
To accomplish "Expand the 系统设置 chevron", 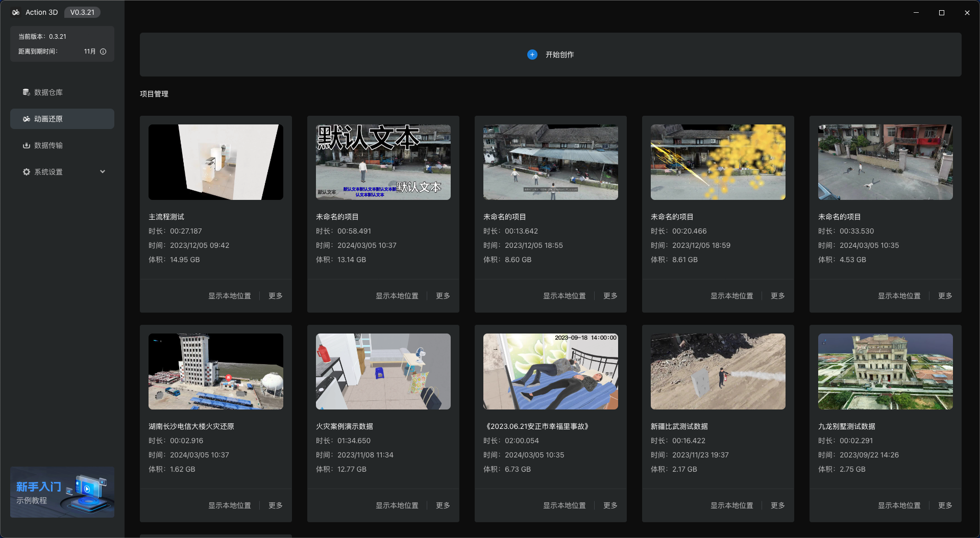I will tap(103, 171).
